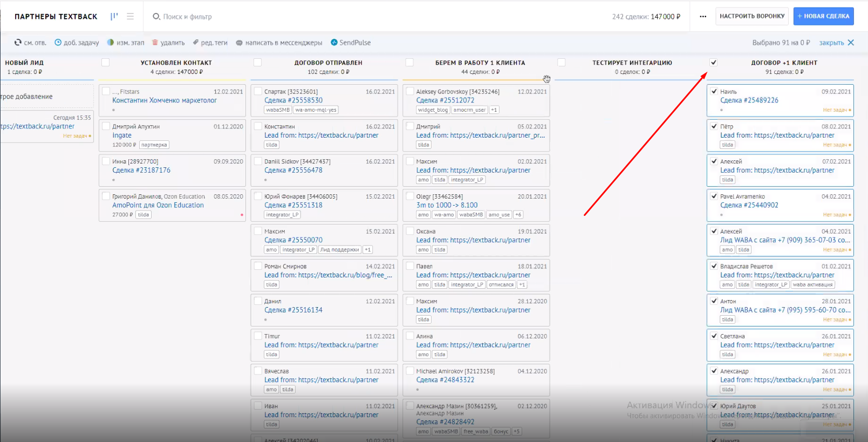Switch to pipeline board view icon
The image size is (868, 442).
tap(114, 16)
